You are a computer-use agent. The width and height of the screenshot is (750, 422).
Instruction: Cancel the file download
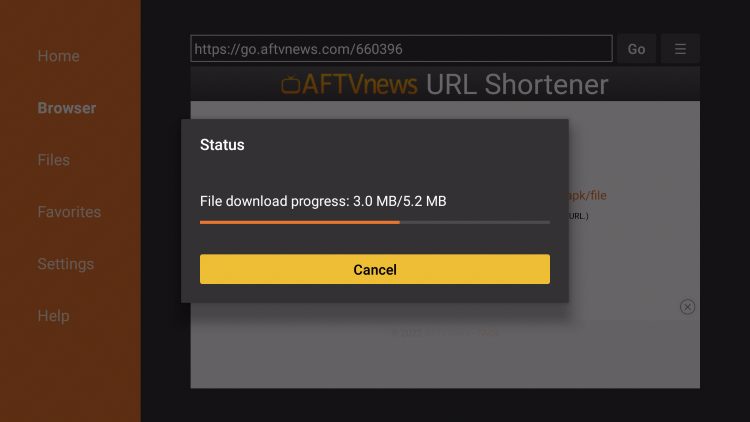pos(375,269)
